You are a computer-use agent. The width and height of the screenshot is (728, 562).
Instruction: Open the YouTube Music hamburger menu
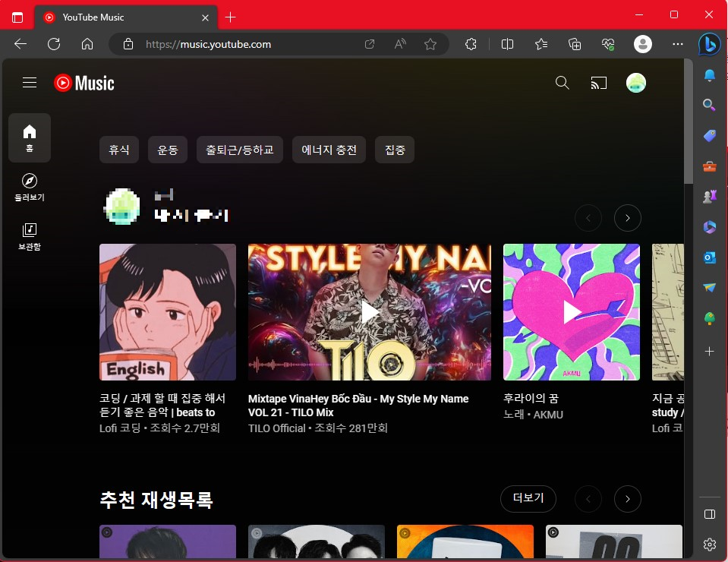[x=30, y=83]
